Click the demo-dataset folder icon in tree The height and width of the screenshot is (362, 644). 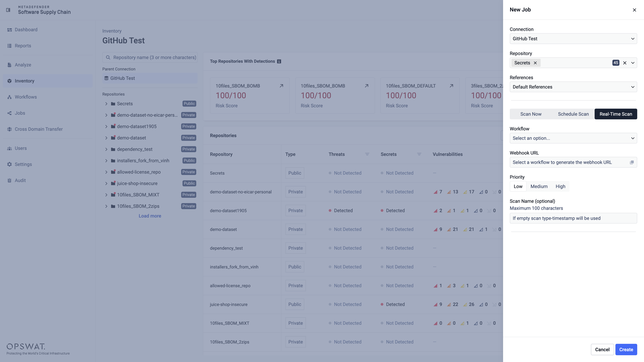[113, 138]
